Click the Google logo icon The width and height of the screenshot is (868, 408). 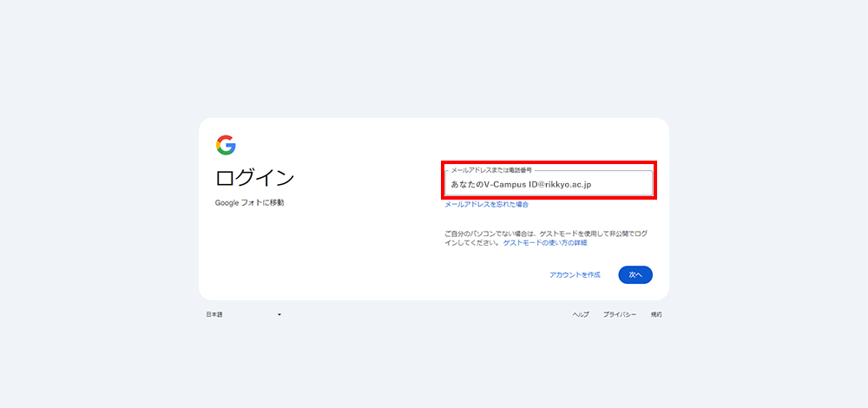click(x=226, y=145)
